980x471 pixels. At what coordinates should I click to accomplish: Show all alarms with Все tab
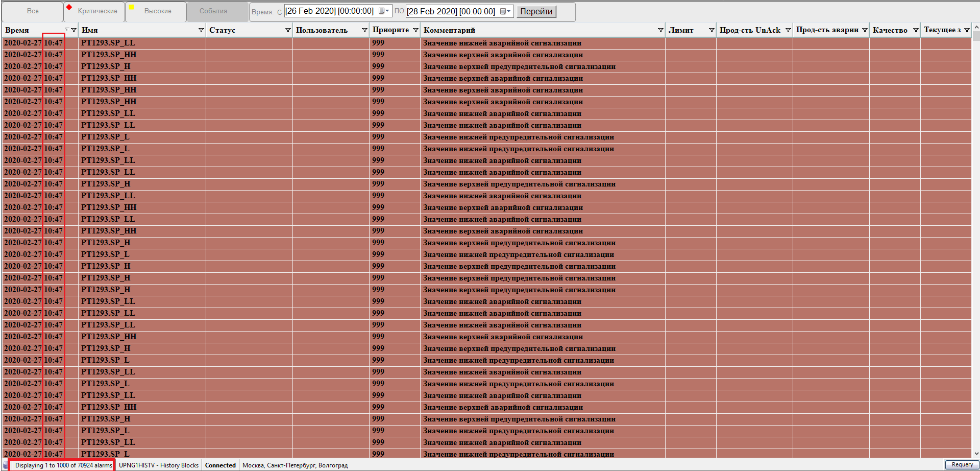33,11
